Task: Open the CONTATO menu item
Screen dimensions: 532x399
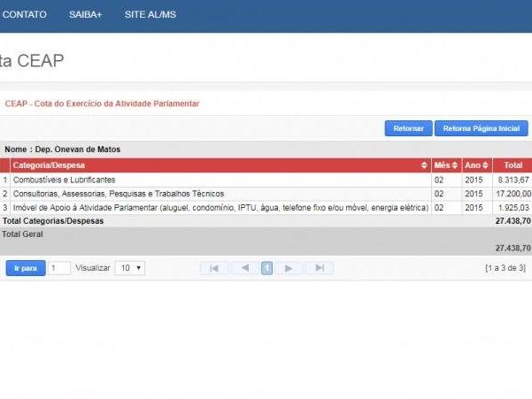Action: click(25, 14)
